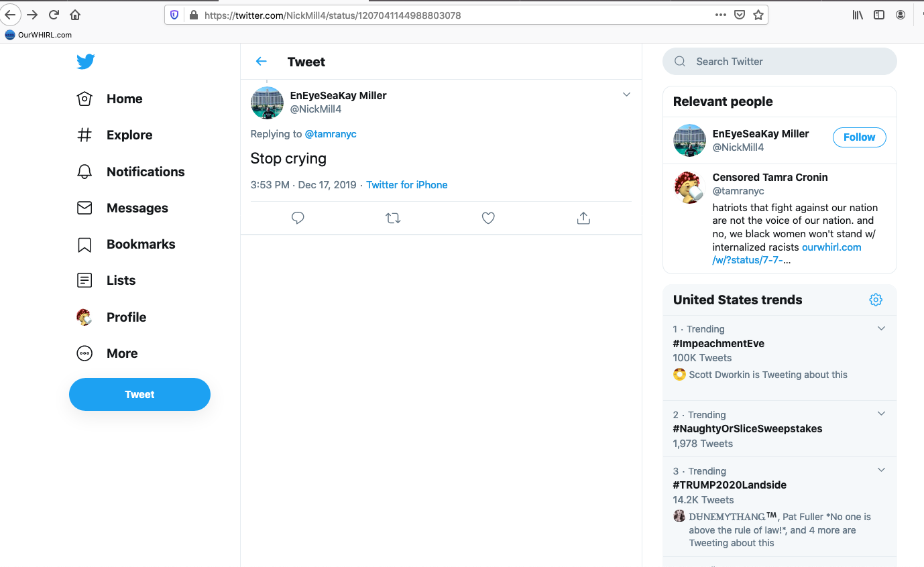Viewport: 924px width, 567px height.
Task: Click the reply speech bubble icon
Action: [x=298, y=218]
